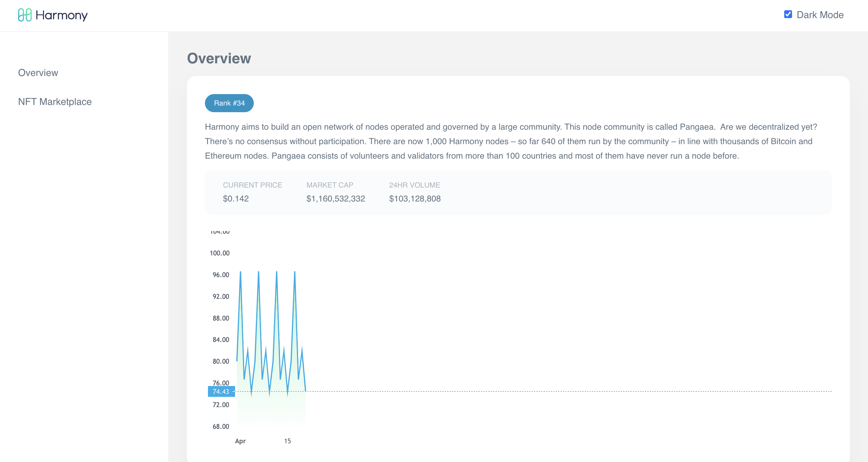Click the Overview page heading

tap(219, 58)
